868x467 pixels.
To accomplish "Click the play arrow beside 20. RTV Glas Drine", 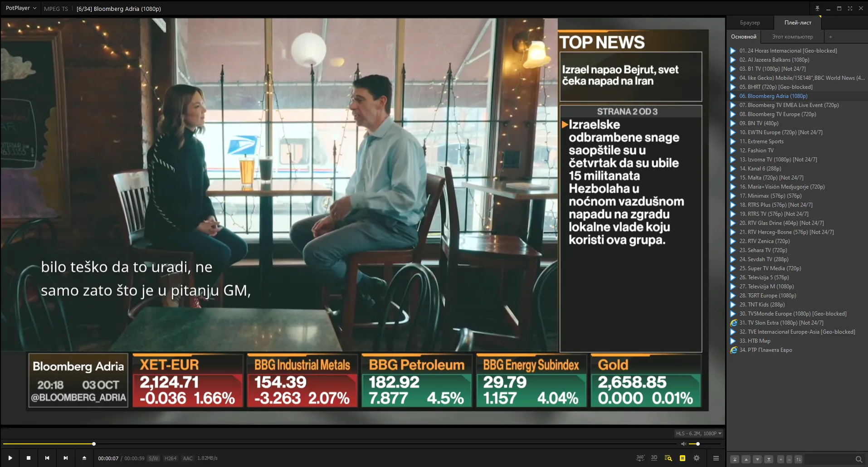I will click(733, 223).
